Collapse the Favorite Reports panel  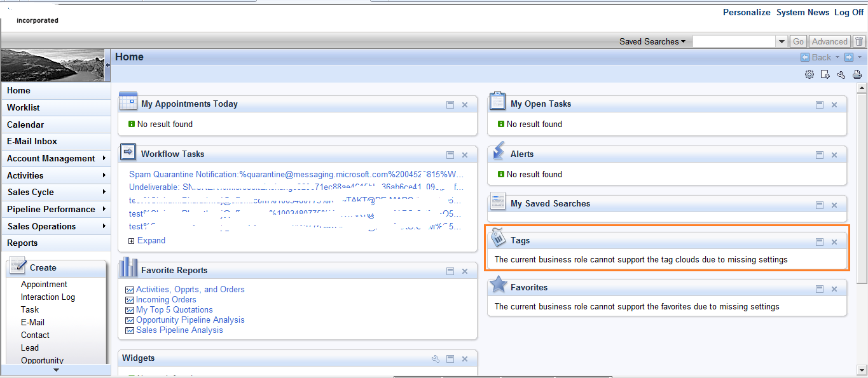(x=450, y=271)
